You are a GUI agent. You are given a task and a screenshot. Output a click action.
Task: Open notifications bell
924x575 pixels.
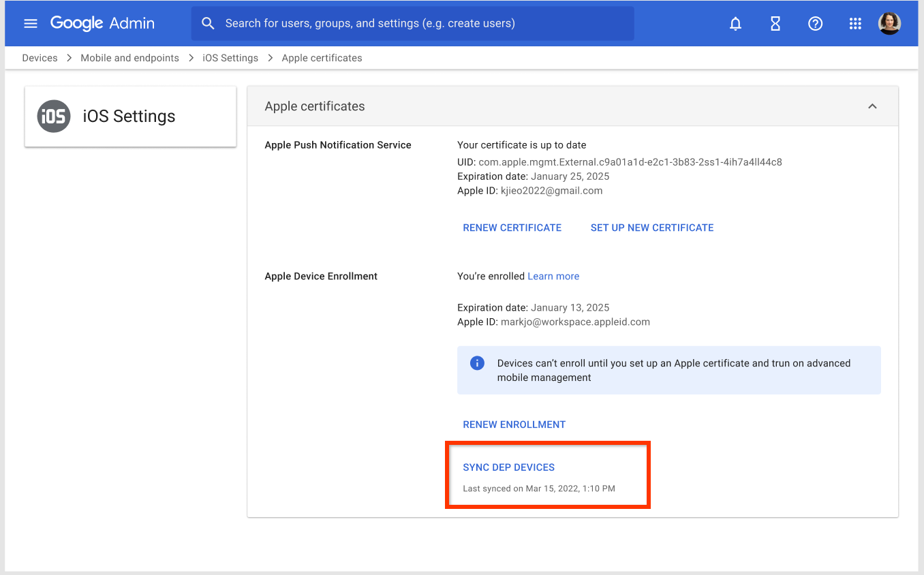coord(735,24)
